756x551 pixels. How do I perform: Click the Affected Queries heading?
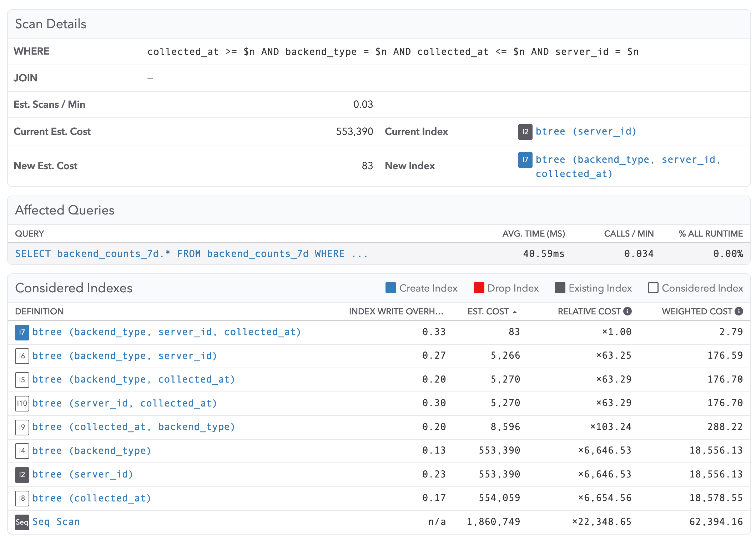click(x=65, y=210)
